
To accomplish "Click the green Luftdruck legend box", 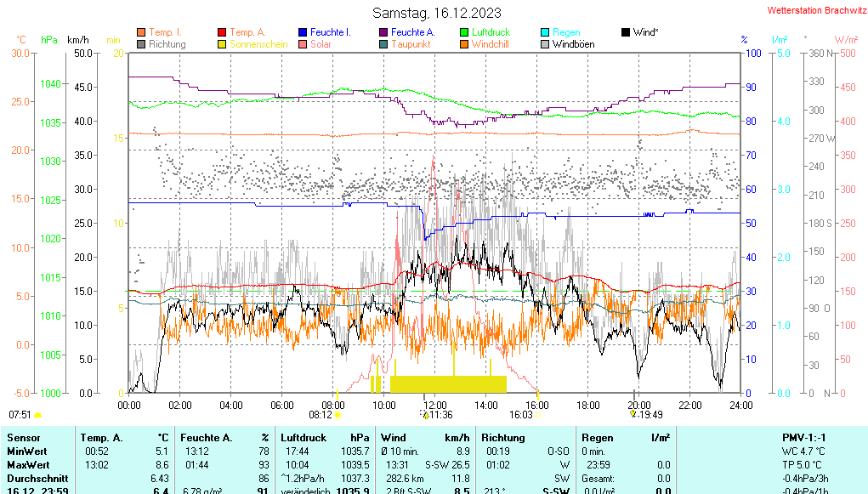I will pyautogui.click(x=464, y=32).
